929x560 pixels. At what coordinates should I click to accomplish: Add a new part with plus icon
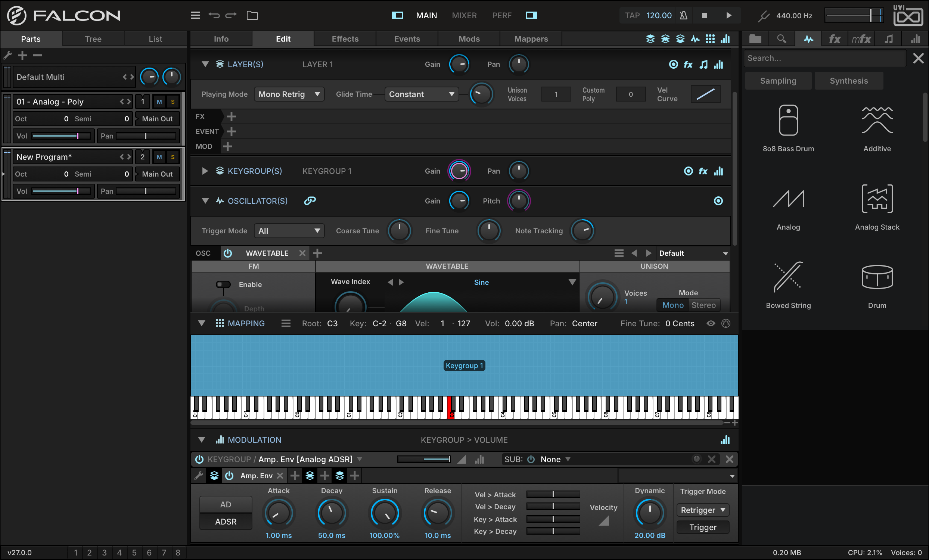click(x=23, y=55)
